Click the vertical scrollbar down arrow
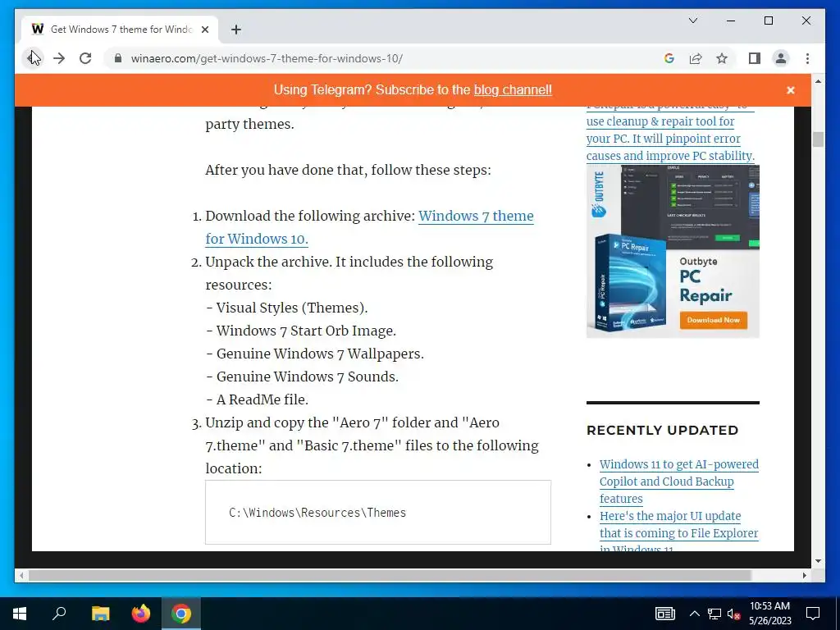The width and height of the screenshot is (840, 630). click(x=818, y=561)
